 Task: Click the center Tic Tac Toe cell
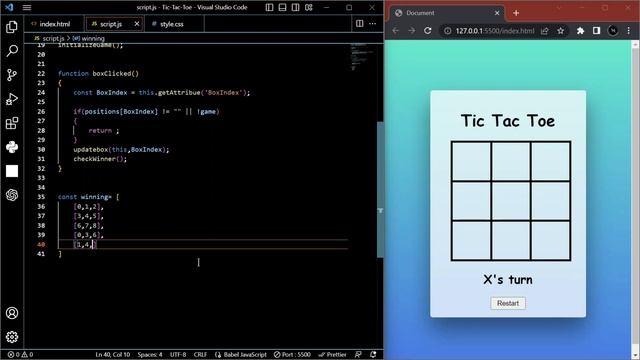coord(511,201)
